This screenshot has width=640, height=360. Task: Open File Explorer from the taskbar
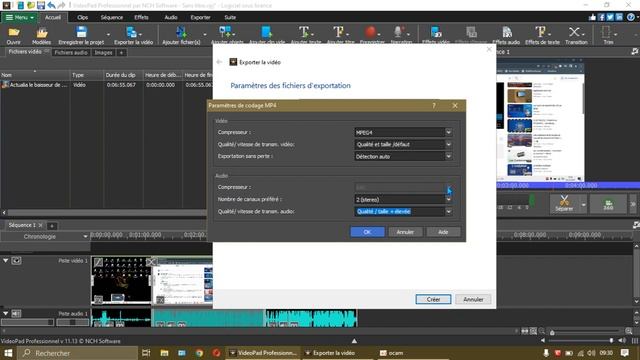point(164,353)
